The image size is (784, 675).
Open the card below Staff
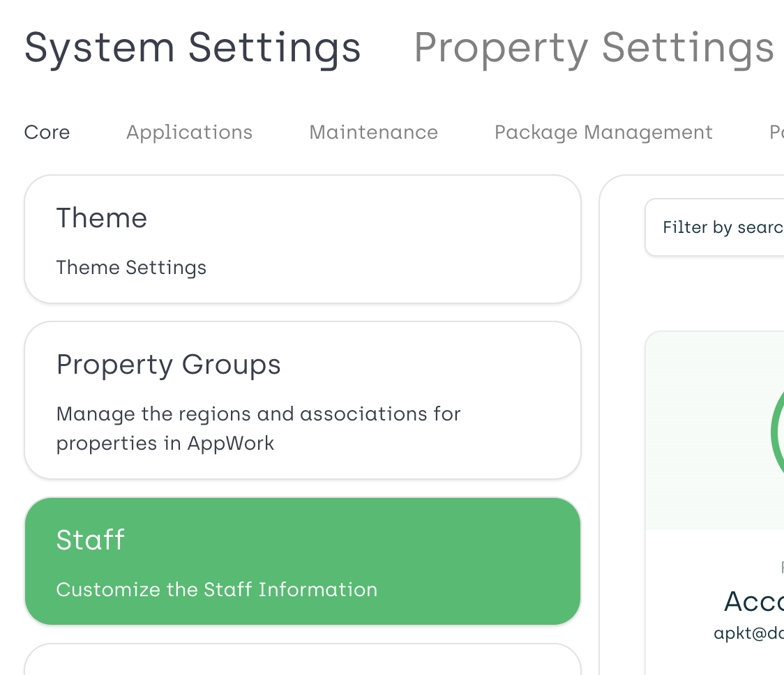pyautogui.click(x=303, y=662)
